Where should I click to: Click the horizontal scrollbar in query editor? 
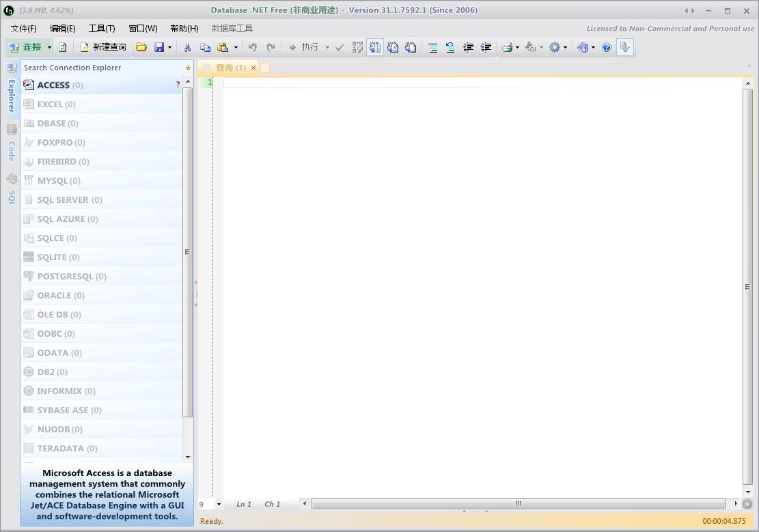tap(518, 504)
